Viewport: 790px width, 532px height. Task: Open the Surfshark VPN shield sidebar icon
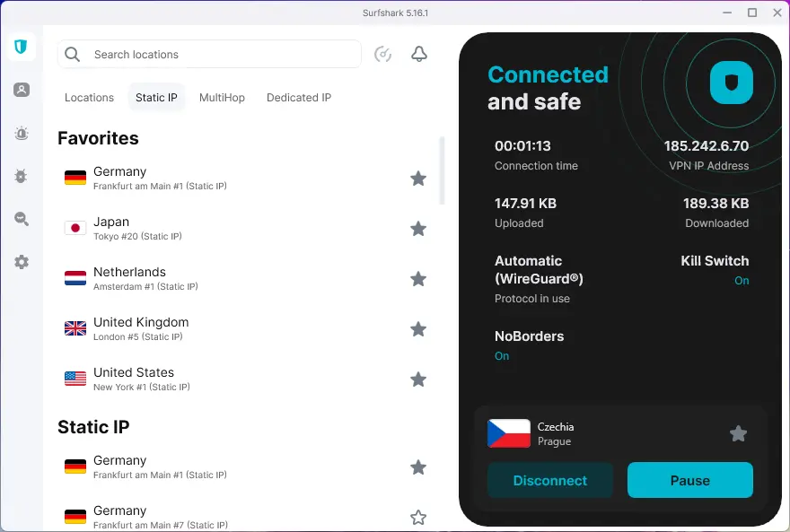click(x=21, y=47)
